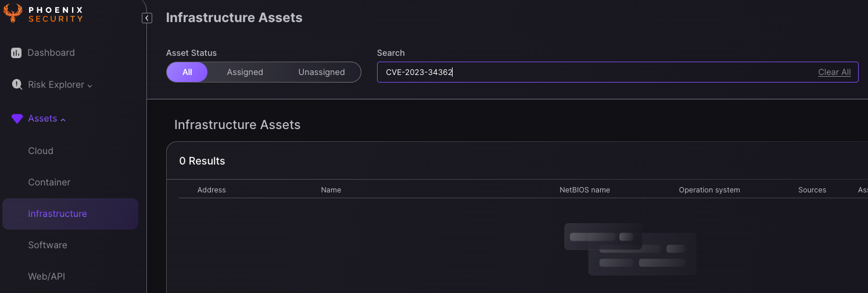Select the All asset status filter
Screen dimensions: 868x293
point(187,72)
